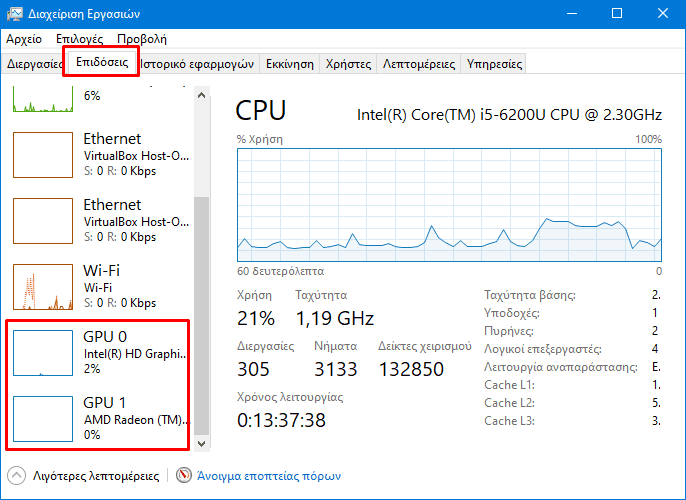Select GPU 0 graph thumbnail
The image size is (686, 500).
(42, 352)
